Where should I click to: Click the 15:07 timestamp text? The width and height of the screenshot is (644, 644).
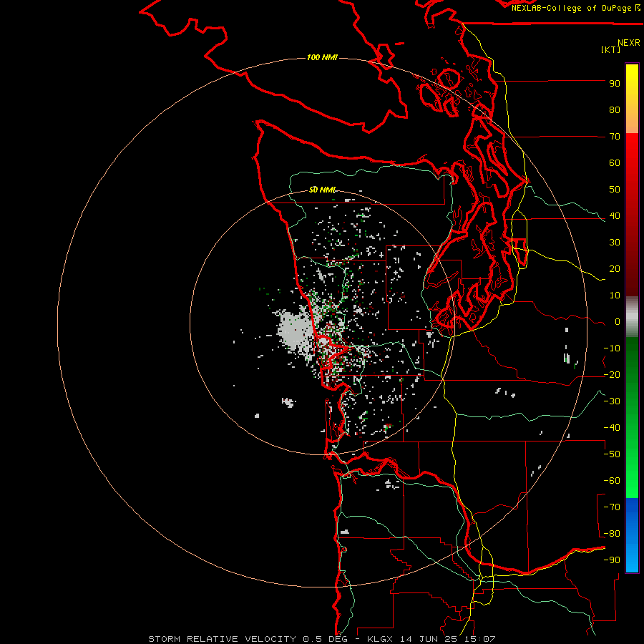(482, 639)
